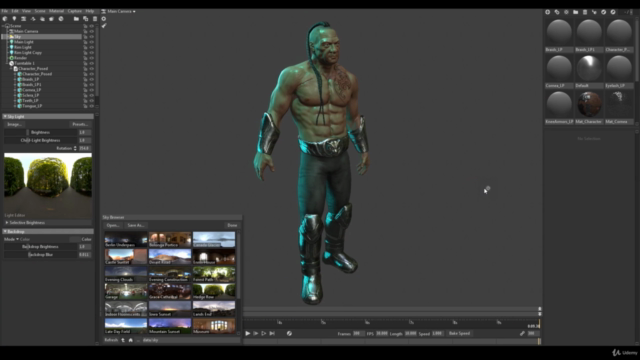Open the View menu
The height and width of the screenshot is (360, 640).
click(x=27, y=11)
